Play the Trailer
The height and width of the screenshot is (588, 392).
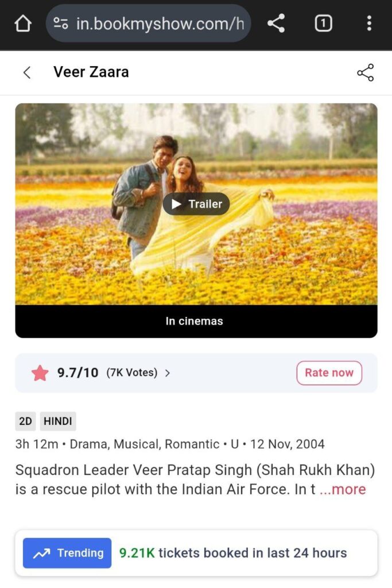click(x=196, y=204)
